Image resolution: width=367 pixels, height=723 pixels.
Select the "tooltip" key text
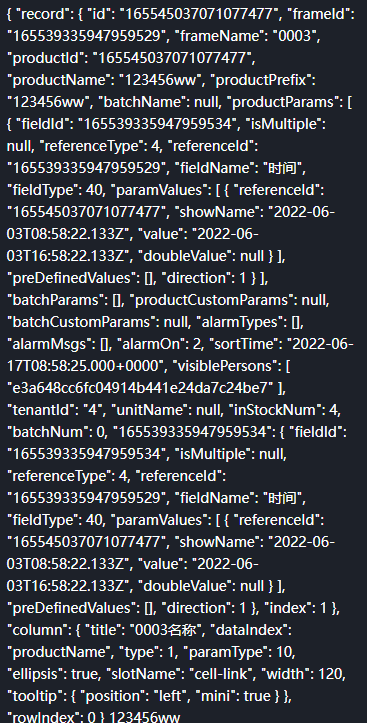pyautogui.click(x=33, y=696)
